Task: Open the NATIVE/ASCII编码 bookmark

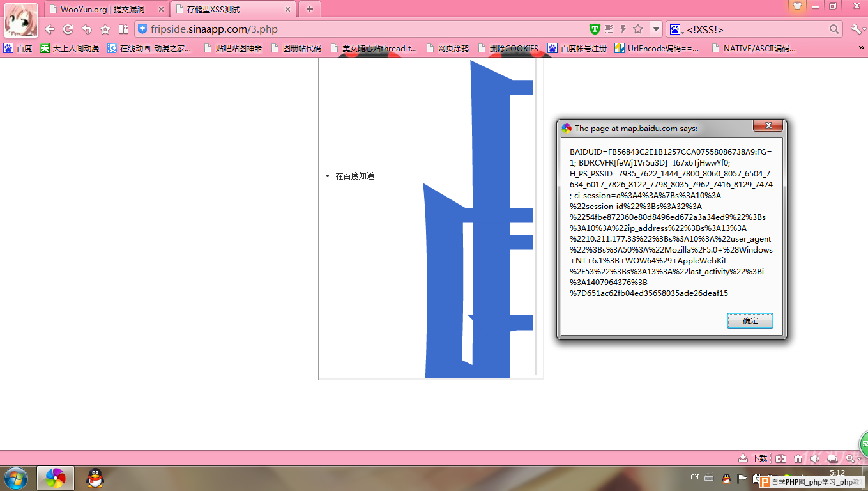Action: pyautogui.click(x=754, y=48)
